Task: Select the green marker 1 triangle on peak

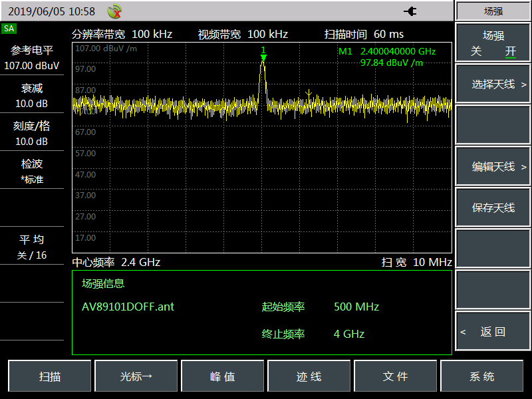Action: pos(263,59)
